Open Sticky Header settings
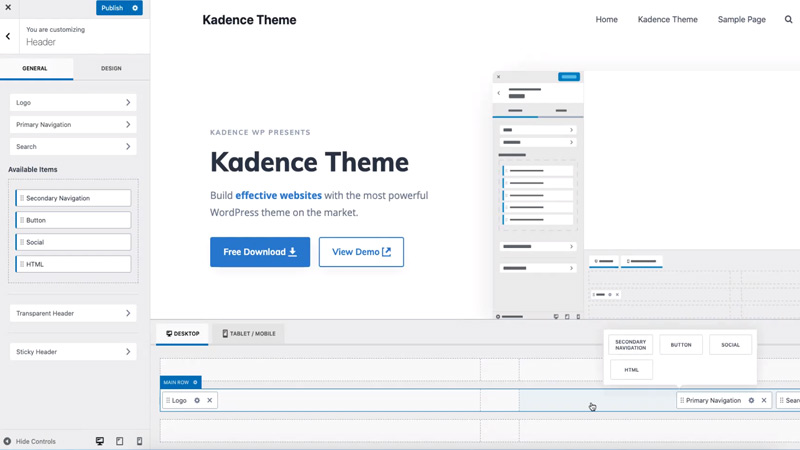Image resolution: width=800 pixels, height=450 pixels. pos(73,352)
